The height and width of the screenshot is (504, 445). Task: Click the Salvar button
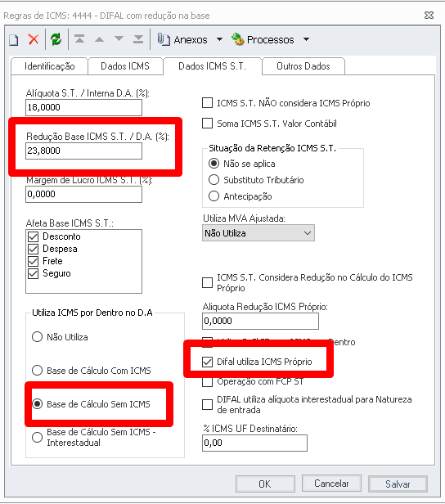(x=398, y=484)
